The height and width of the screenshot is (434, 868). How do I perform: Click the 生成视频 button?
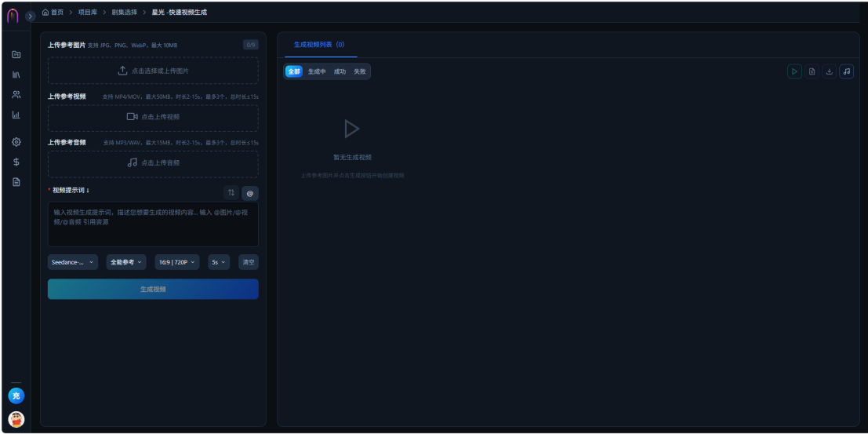click(153, 290)
